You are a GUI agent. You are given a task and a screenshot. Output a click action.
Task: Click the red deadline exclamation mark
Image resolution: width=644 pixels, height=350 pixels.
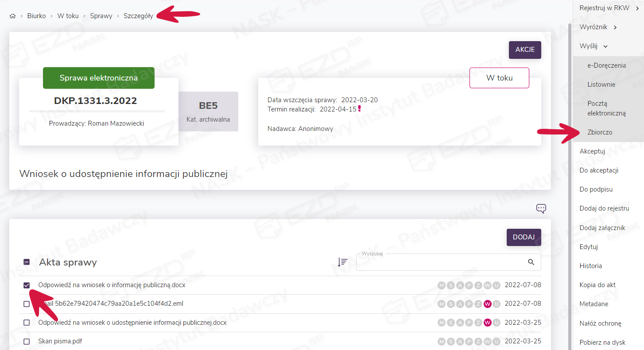coord(360,109)
